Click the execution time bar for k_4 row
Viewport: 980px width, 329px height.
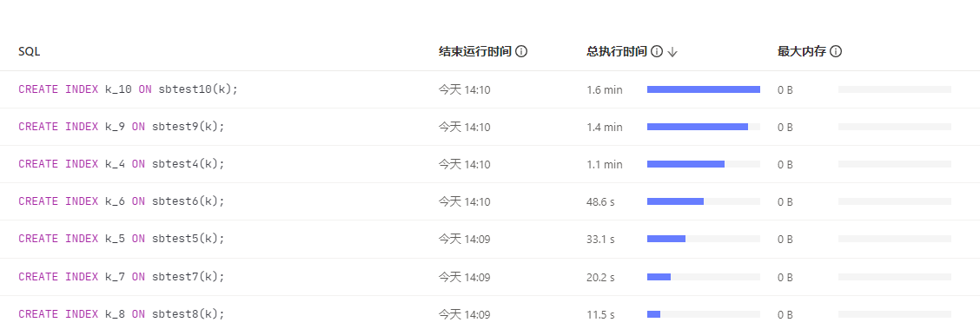coord(704,164)
